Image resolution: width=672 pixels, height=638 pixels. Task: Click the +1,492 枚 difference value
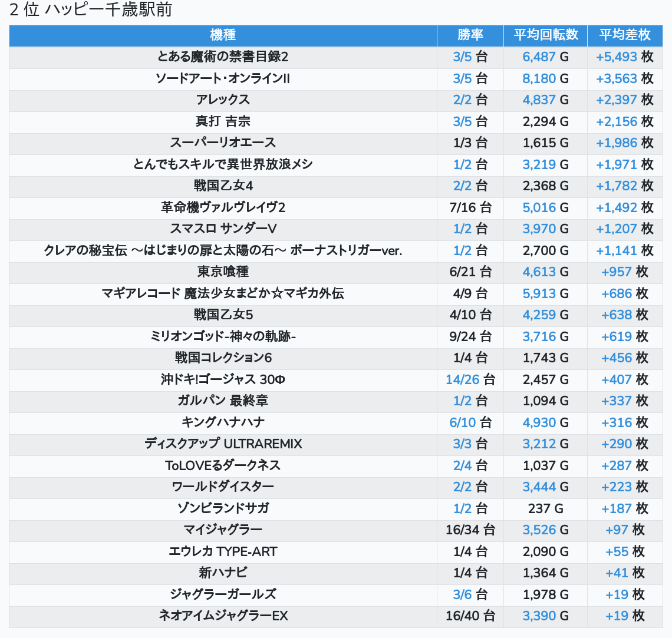tap(625, 207)
